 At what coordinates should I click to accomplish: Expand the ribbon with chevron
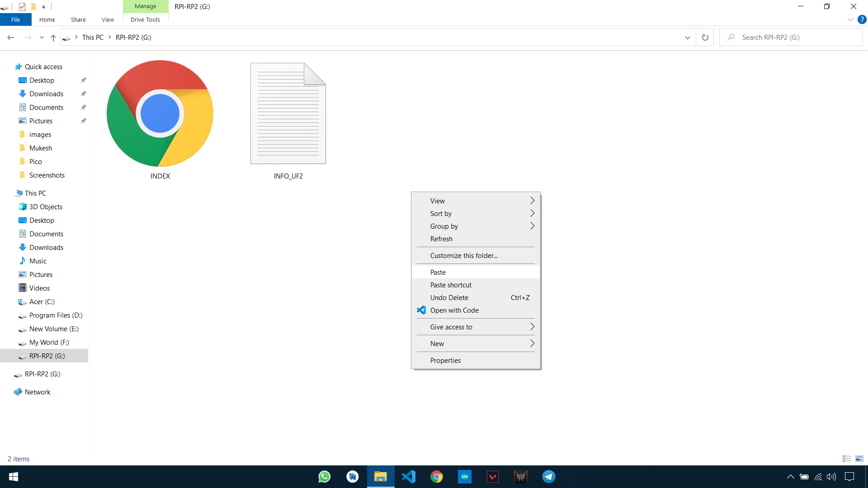(850, 19)
